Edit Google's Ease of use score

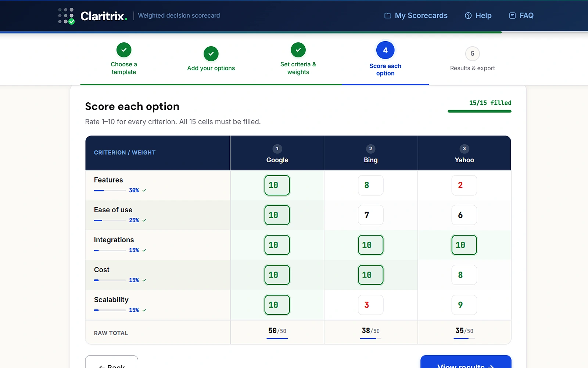click(x=277, y=215)
